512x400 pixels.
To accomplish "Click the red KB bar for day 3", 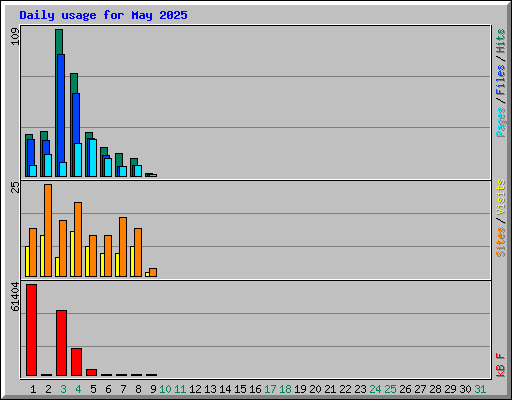I will tap(61, 343).
